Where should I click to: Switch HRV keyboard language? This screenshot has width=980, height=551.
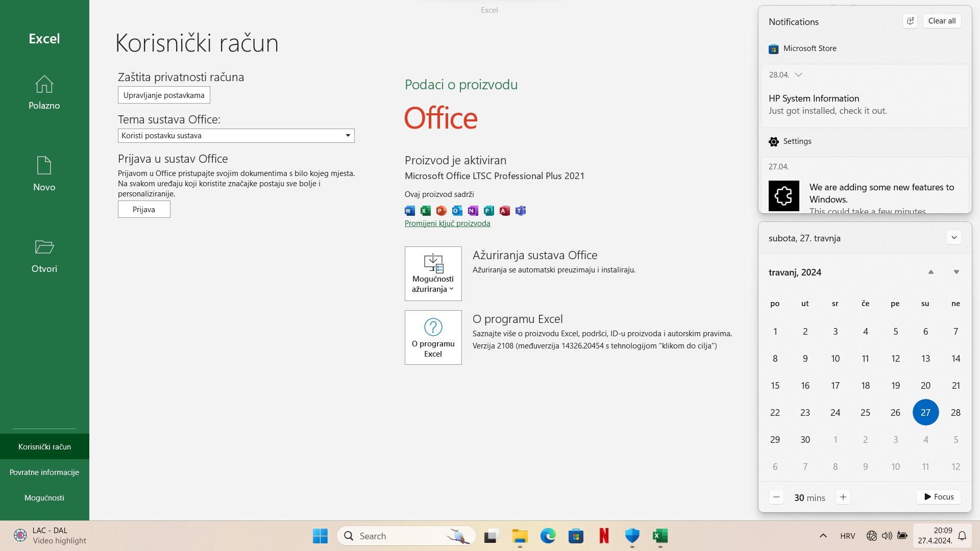click(x=847, y=536)
